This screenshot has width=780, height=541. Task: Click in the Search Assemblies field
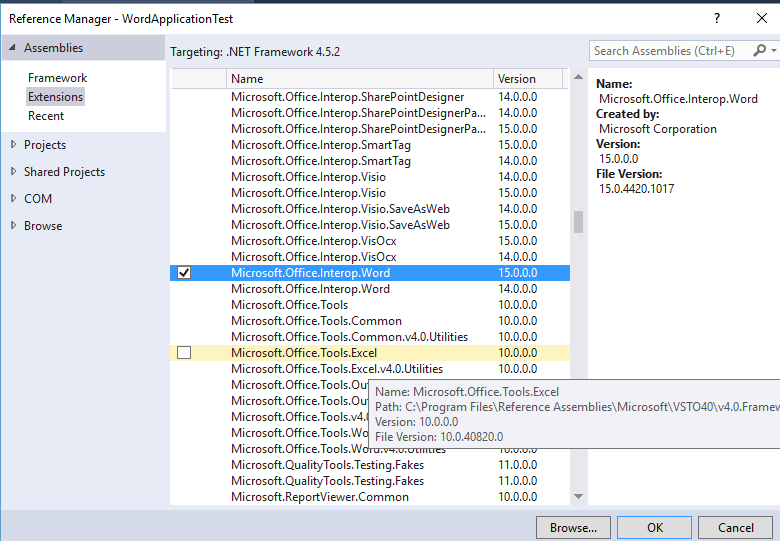click(669, 51)
